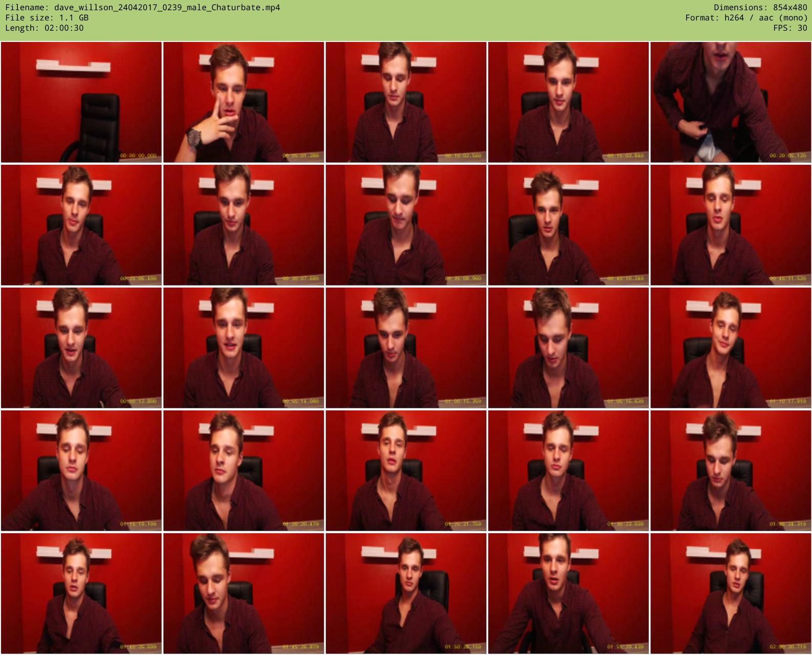Click the FPS: 30 label
The image size is (812, 655).
pyautogui.click(x=790, y=28)
